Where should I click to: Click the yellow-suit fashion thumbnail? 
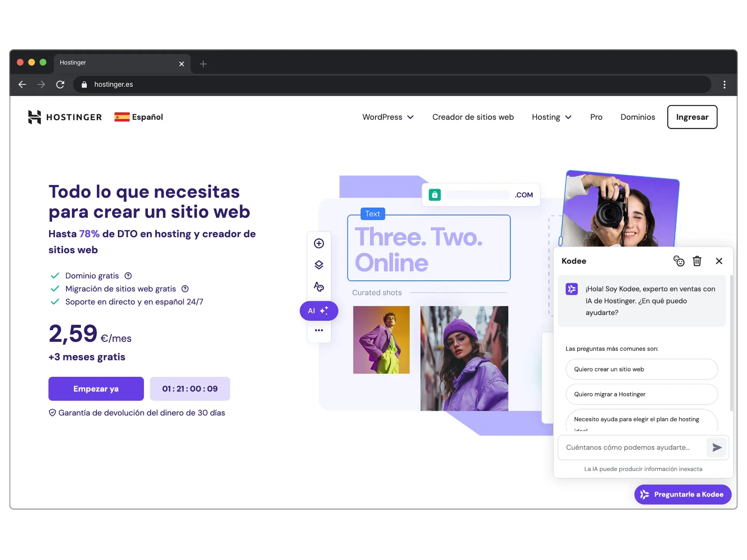point(381,340)
